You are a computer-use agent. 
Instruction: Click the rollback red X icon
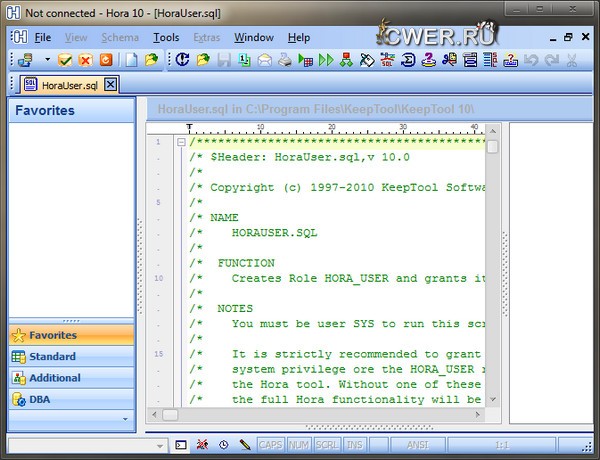(85, 60)
